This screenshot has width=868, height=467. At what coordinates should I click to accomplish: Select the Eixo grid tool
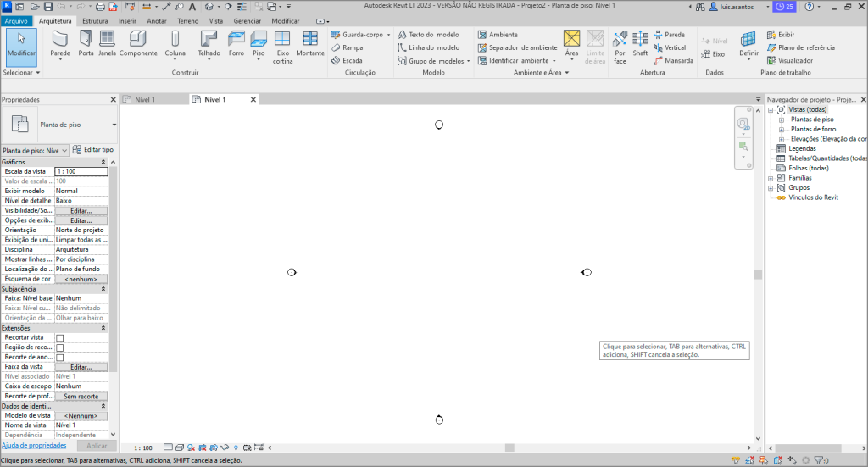(x=713, y=54)
